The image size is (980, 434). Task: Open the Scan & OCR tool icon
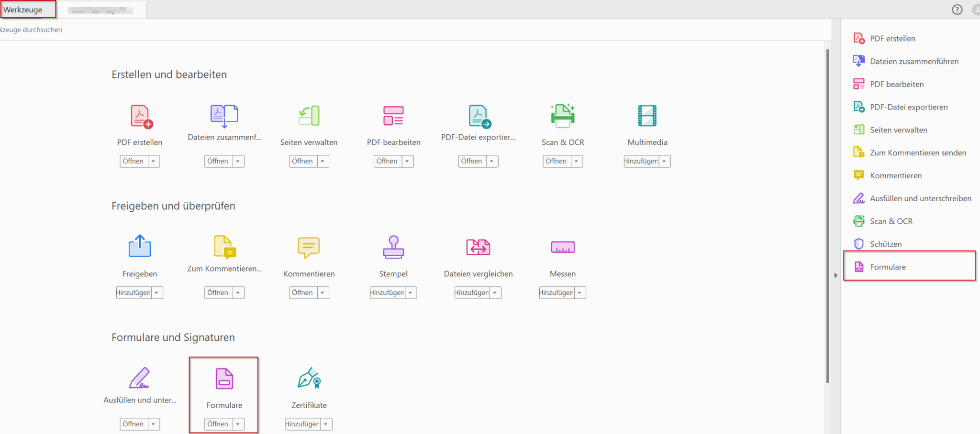point(563,116)
